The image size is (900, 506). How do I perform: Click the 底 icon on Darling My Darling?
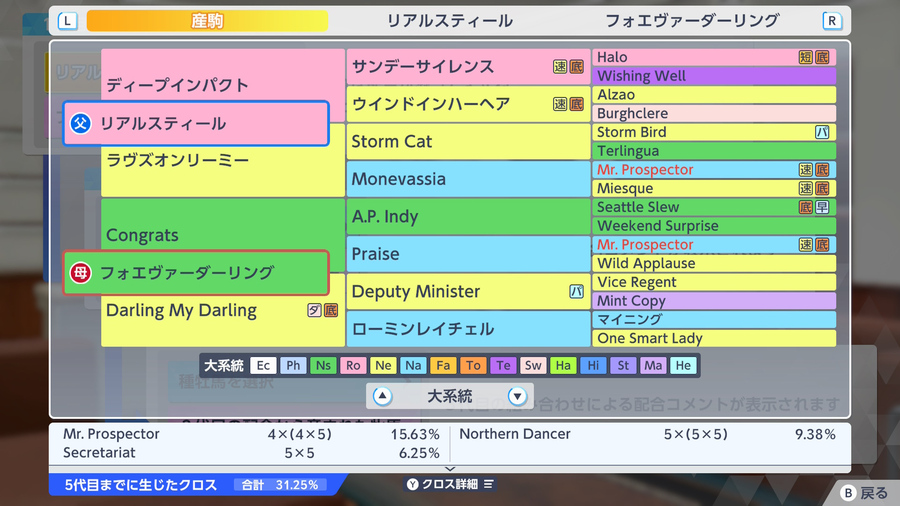click(331, 310)
